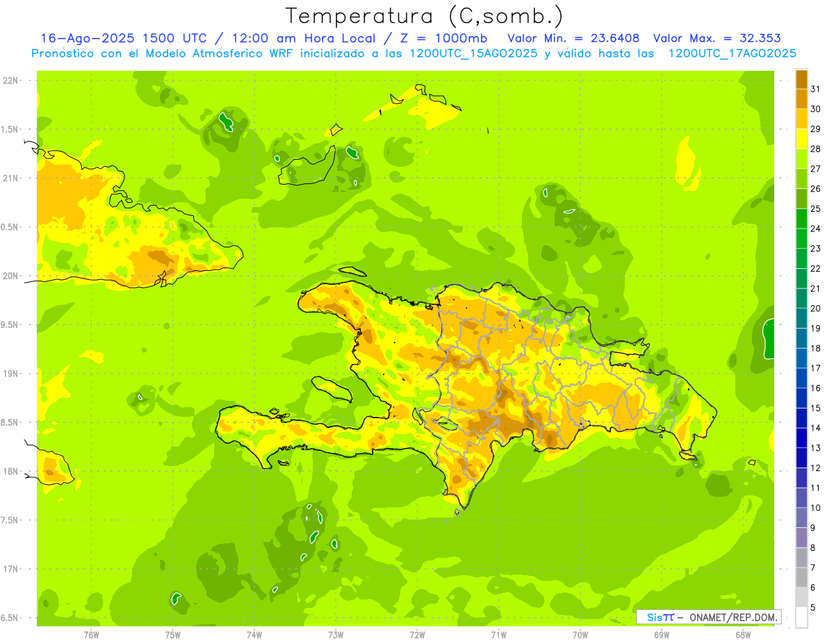Click legend value 19
This screenshot has width=834, height=644.
point(815,328)
